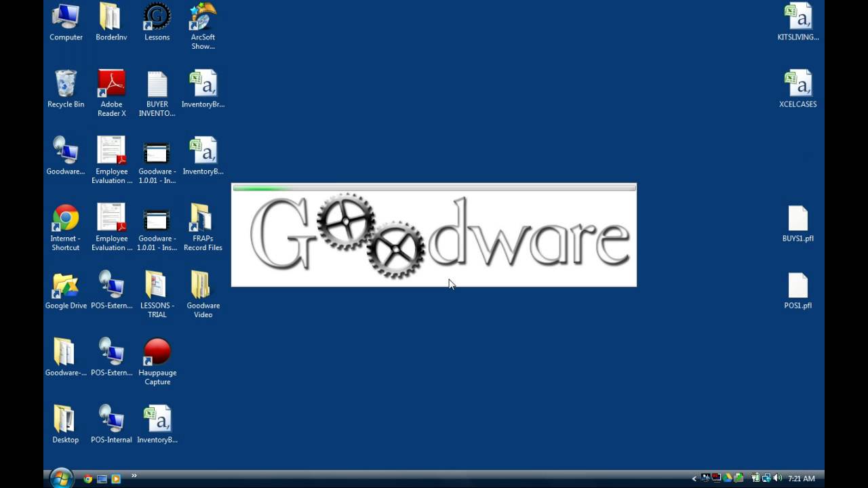Viewport: 868px width, 488px height.
Task: Open the power battery tray icon
Action: [x=755, y=478]
